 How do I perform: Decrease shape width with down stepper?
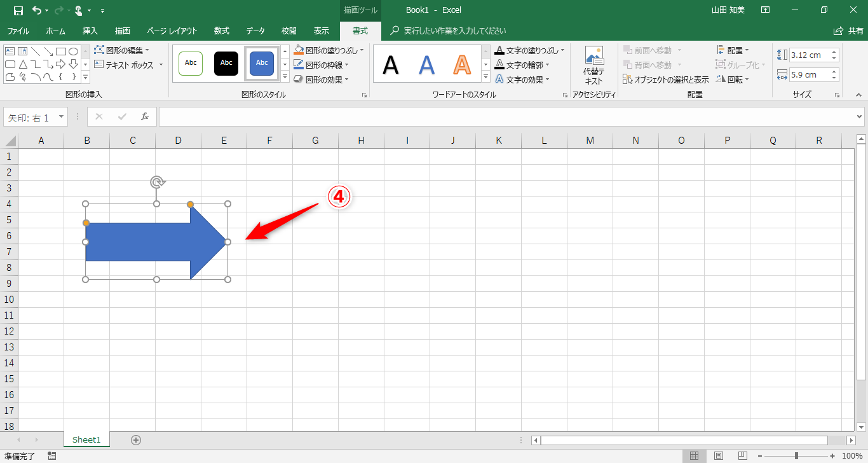coord(834,78)
